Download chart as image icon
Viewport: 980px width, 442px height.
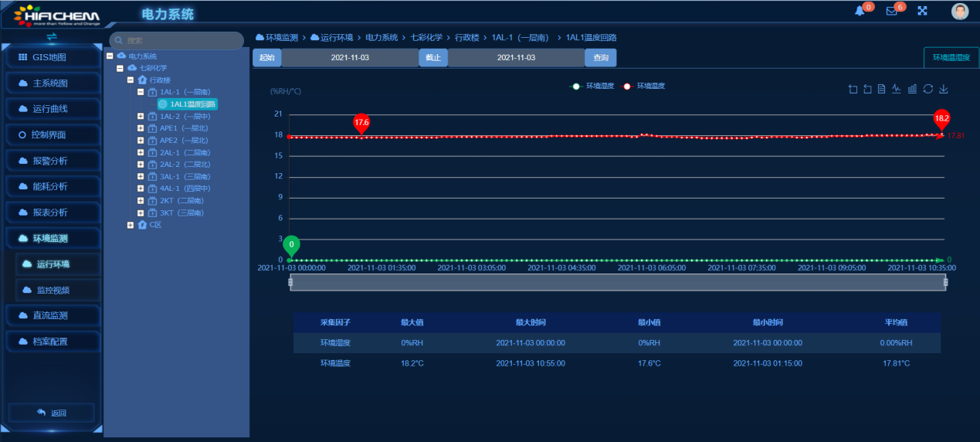944,89
